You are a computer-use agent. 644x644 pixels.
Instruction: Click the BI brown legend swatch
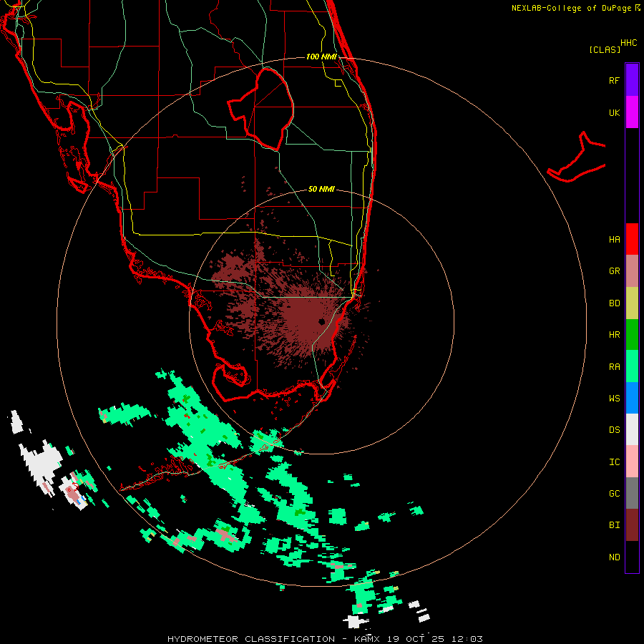[632, 525]
